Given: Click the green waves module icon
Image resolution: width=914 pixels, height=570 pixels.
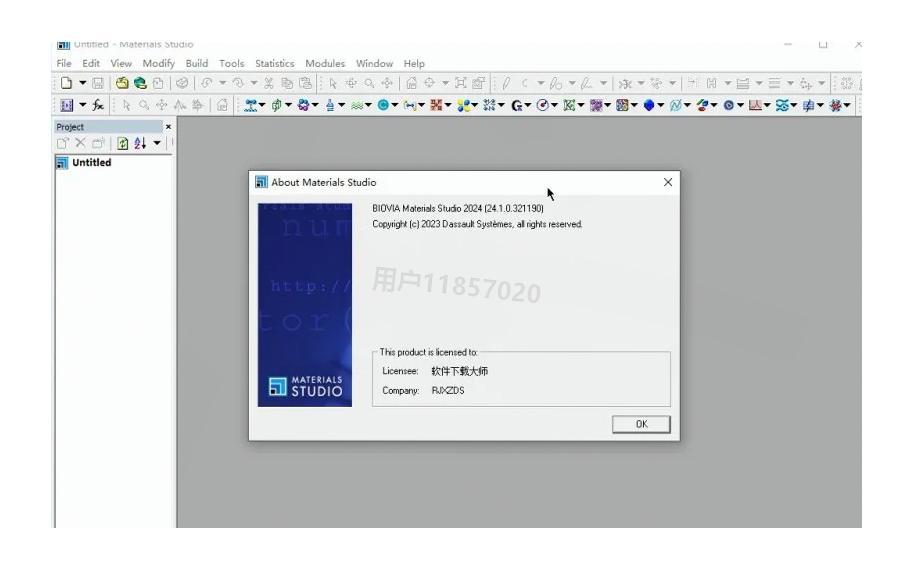Looking at the screenshot, I should click(357, 105).
